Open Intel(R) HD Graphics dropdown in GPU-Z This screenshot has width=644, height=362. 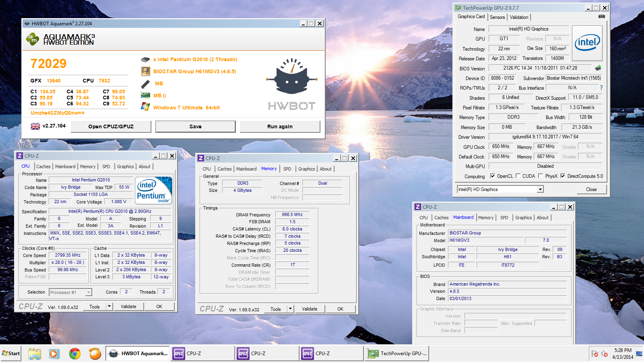click(540, 189)
